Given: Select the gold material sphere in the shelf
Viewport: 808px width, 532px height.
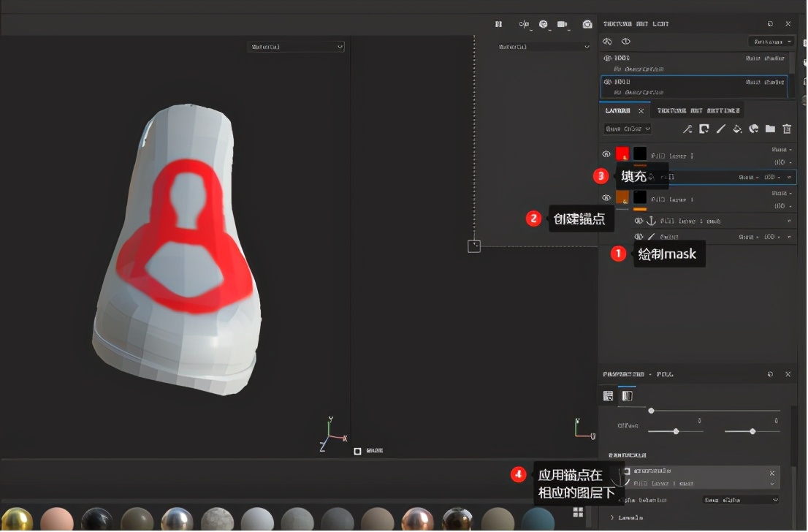Looking at the screenshot, I should [x=17, y=519].
